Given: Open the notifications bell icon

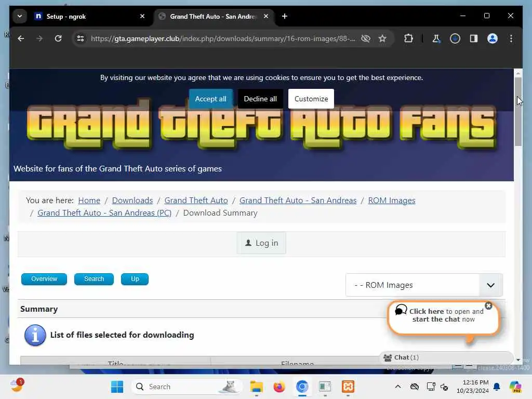Looking at the screenshot, I should click(x=497, y=387).
